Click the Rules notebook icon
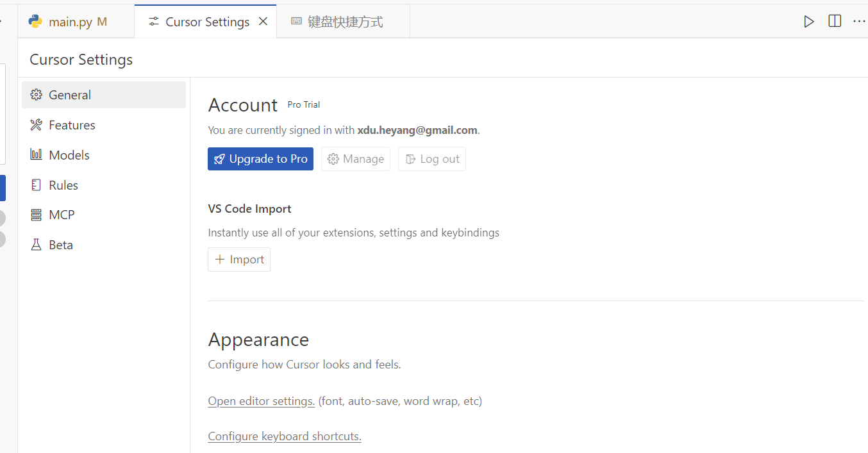 coord(37,185)
